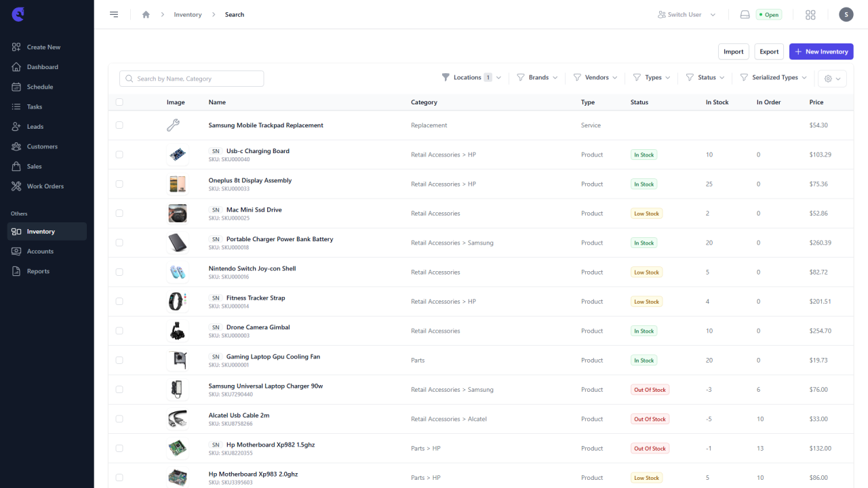Click the Nintendo Switch Joy-con Shell thumbnail
868x488 pixels.
point(178,272)
